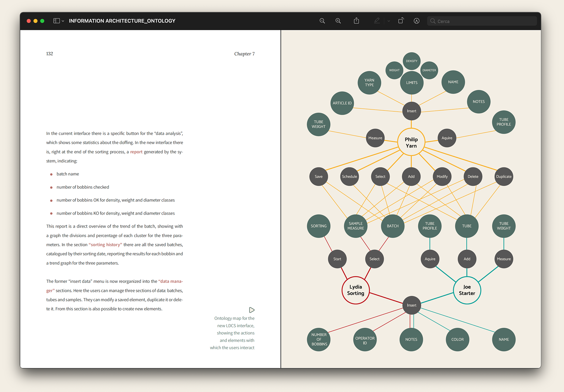The width and height of the screenshot is (564, 392).
Task: Click the Schedule action node
Action: 349,176
